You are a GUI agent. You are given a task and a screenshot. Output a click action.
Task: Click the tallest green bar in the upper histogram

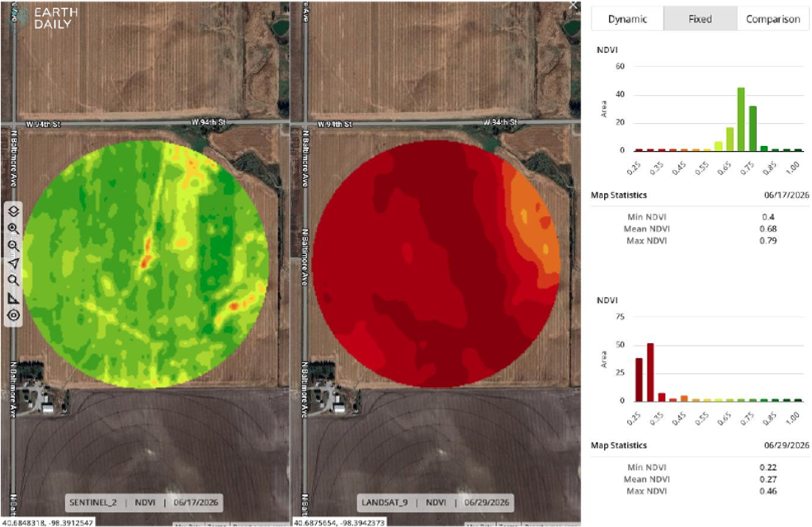(741, 119)
